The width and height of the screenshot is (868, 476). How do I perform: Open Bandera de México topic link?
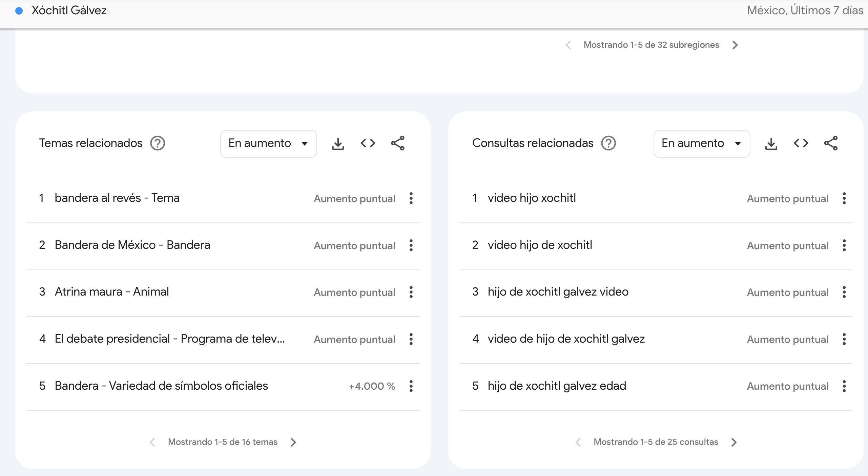pos(132,245)
